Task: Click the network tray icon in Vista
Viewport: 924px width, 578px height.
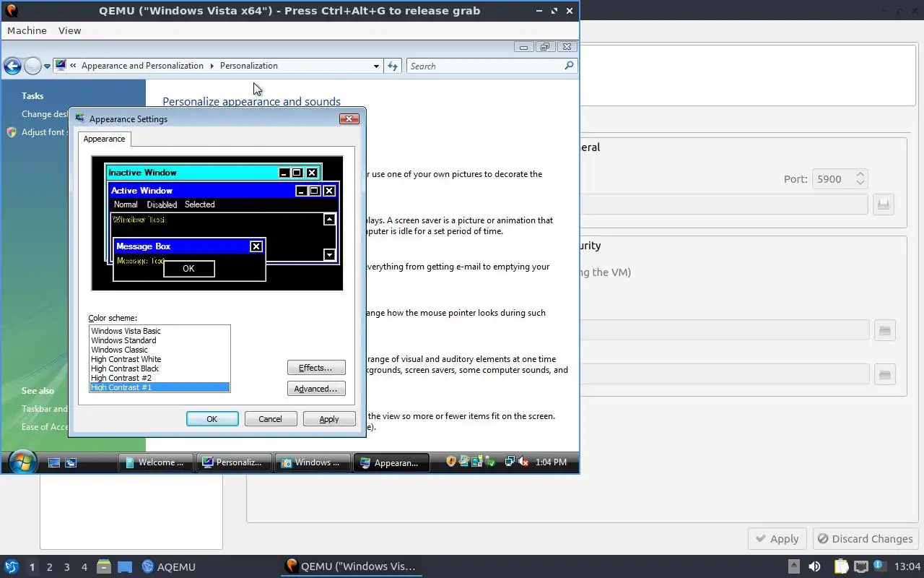Action: (510, 461)
